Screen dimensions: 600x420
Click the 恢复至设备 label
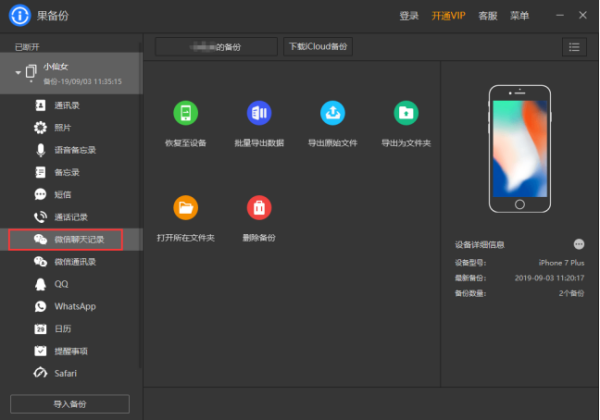186,143
